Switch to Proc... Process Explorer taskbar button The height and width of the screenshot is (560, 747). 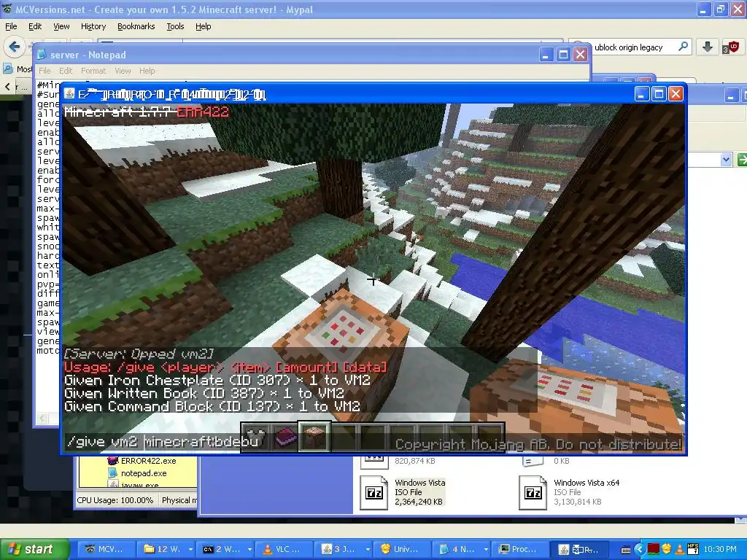coord(519,549)
